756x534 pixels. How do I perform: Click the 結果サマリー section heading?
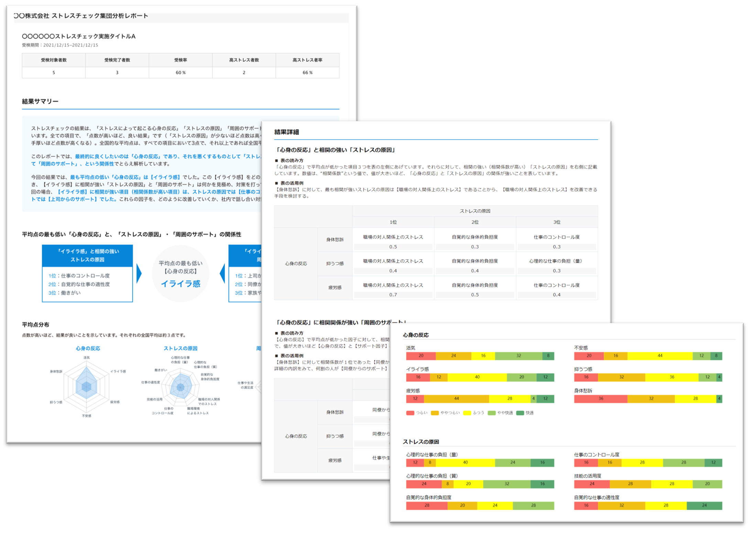tap(40, 101)
